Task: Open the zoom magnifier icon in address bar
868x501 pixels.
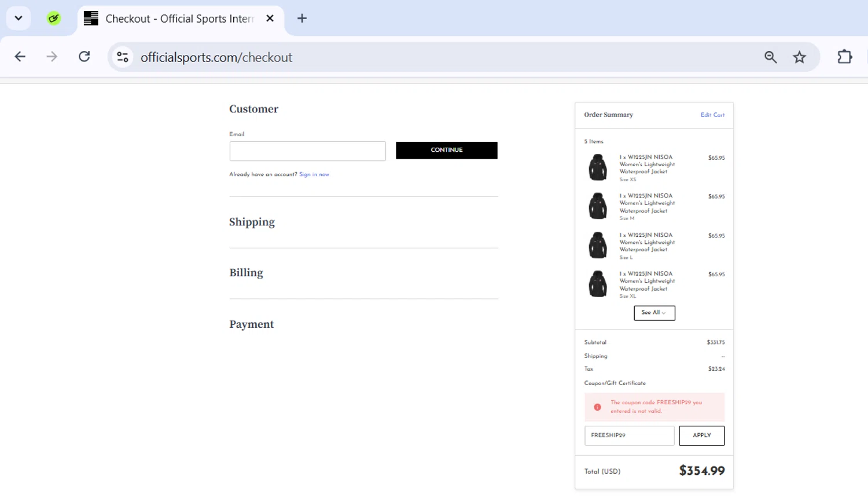Action: pyautogui.click(x=770, y=57)
